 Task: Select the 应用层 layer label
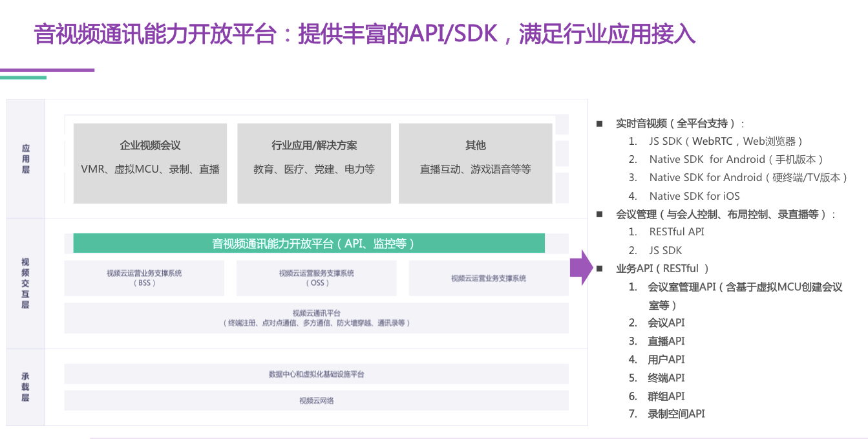(x=25, y=157)
